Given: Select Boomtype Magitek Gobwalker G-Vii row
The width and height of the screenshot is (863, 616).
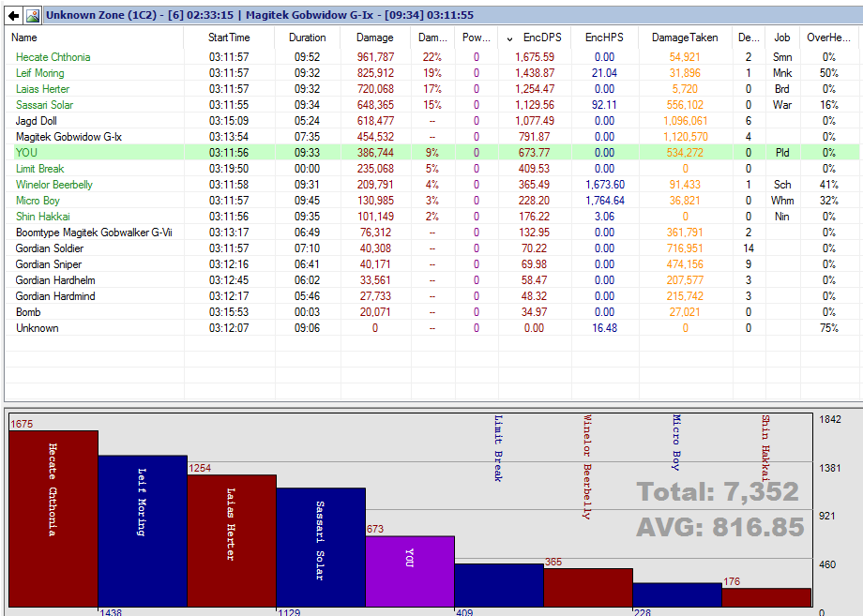Looking at the screenshot, I should pos(432,233).
